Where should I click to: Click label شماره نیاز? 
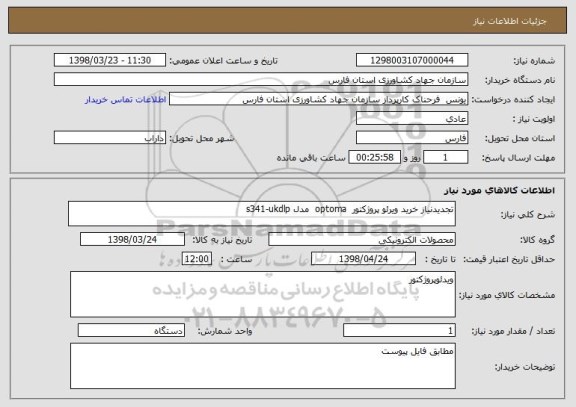(x=534, y=61)
